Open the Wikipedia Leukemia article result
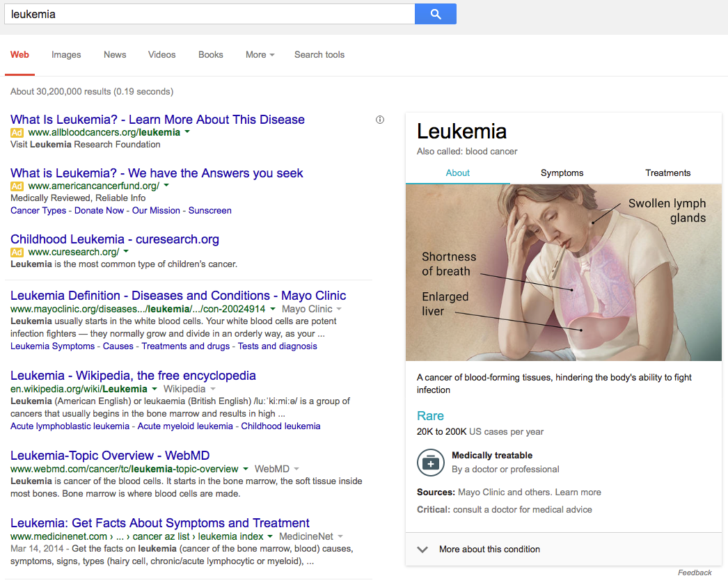Image resolution: width=728 pixels, height=585 pixels. click(x=133, y=376)
